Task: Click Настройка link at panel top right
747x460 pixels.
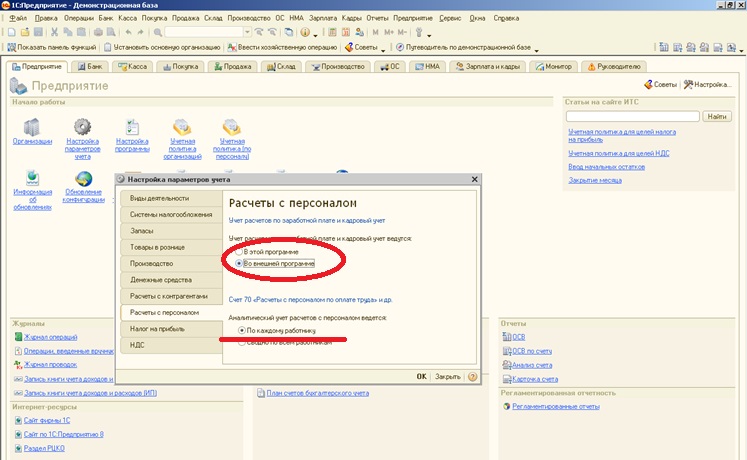Action: [707, 84]
